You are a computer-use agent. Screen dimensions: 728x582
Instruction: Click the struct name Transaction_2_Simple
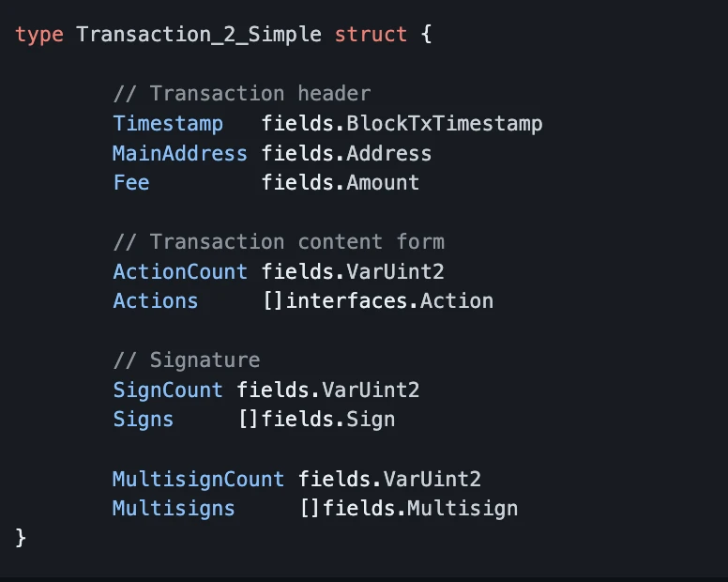click(x=198, y=36)
